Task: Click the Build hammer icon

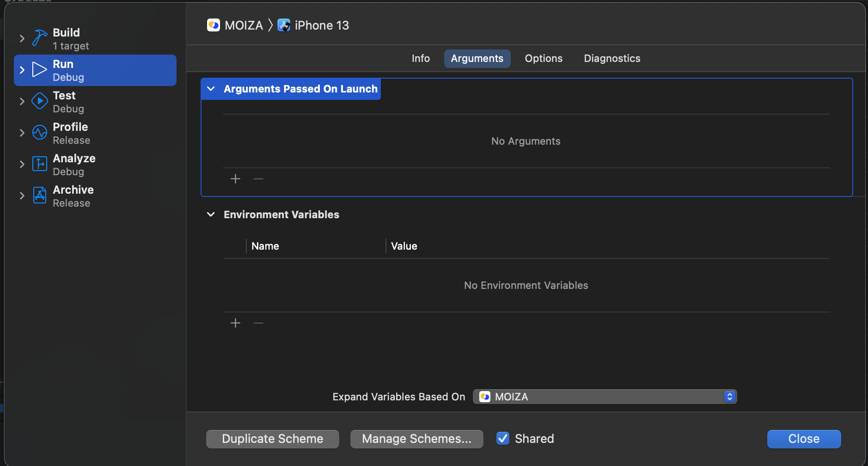Action: (x=40, y=38)
